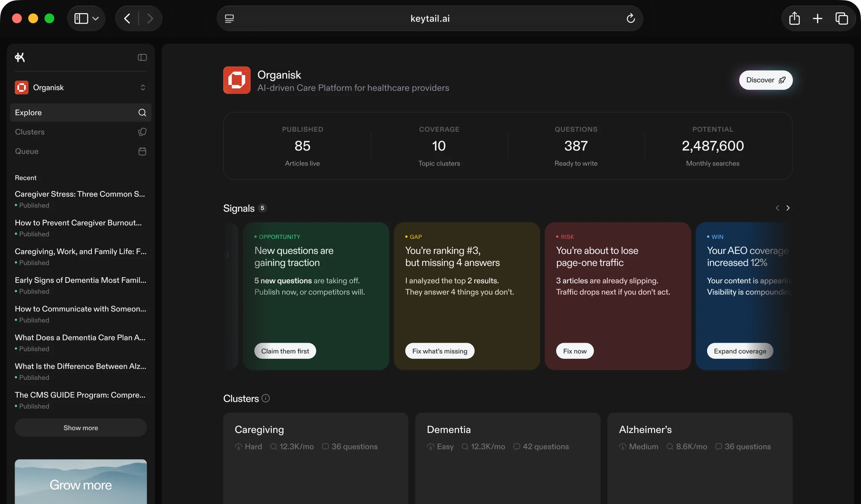This screenshot has width=861, height=504.
Task: Click the Medium difficulty icon on Alzheimer's
Action: (623, 446)
